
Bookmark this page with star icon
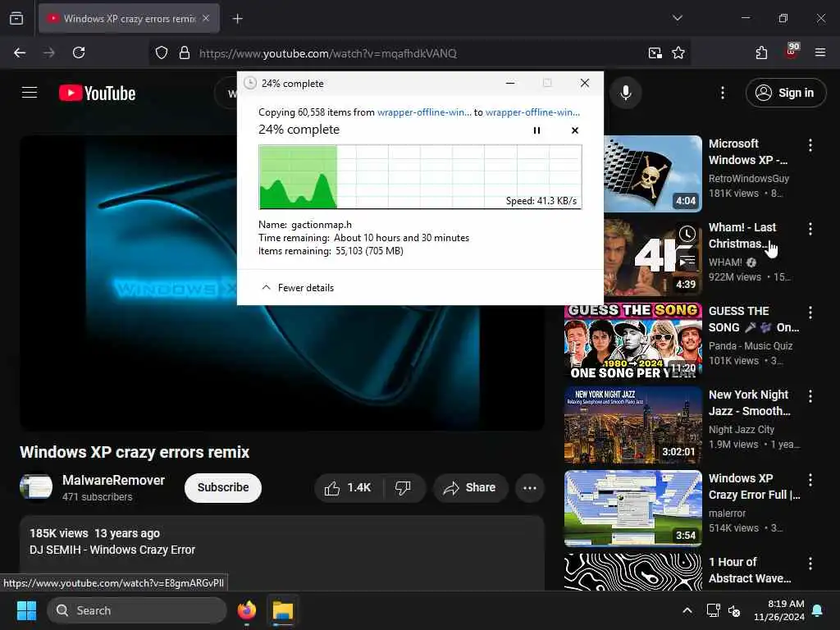[x=678, y=53]
